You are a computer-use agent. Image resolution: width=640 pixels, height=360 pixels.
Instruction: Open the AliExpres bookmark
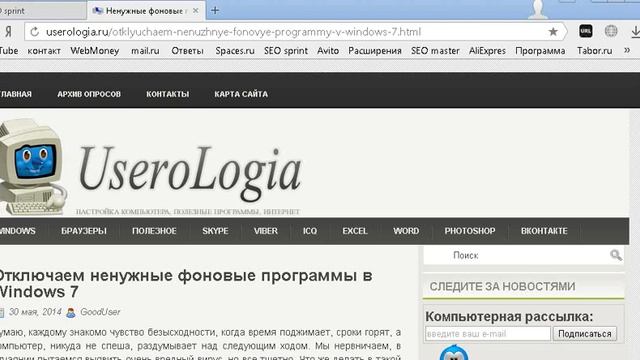click(x=487, y=51)
